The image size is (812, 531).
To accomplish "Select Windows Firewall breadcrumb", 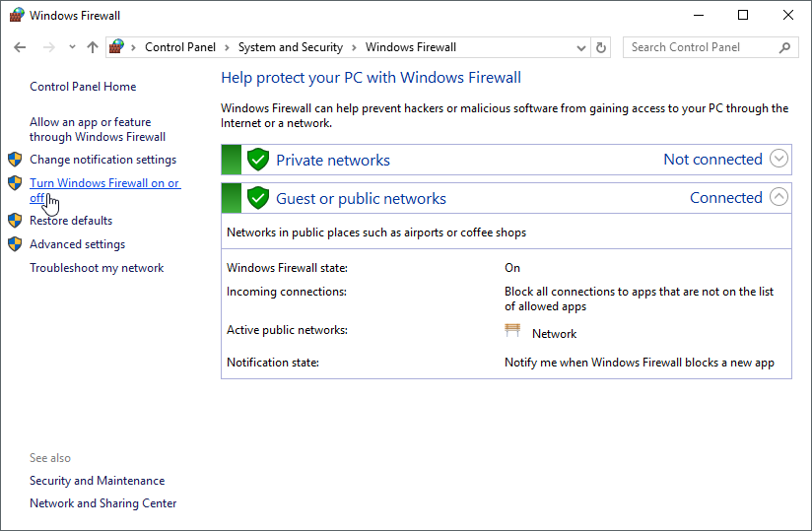I will pos(411,47).
